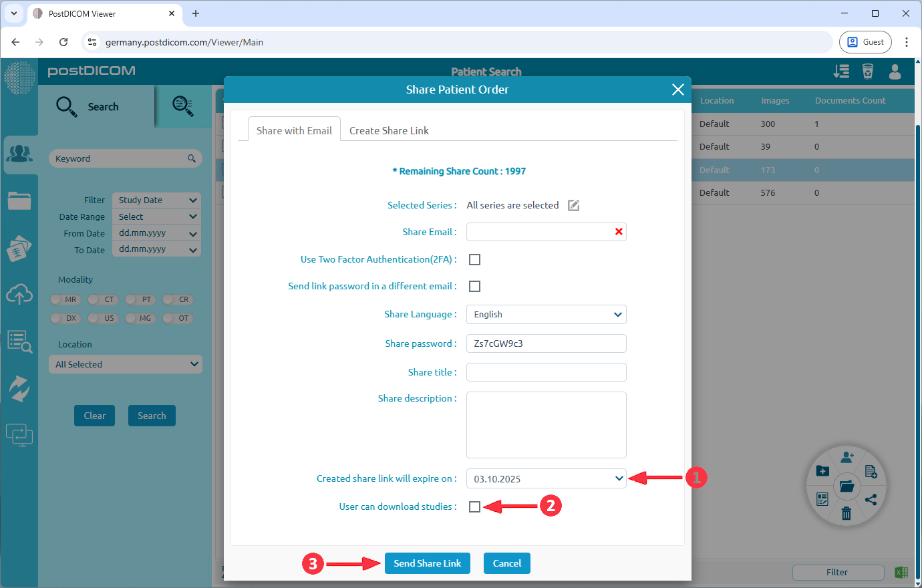Enable Use Two Factor Authentication checkbox
Image resolution: width=922 pixels, height=588 pixels.
pos(474,259)
